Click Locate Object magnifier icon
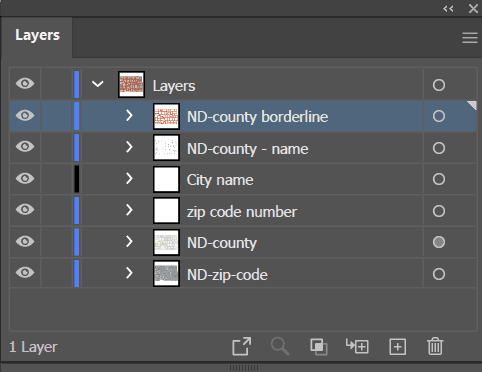This screenshot has height=372, width=482. click(x=280, y=346)
